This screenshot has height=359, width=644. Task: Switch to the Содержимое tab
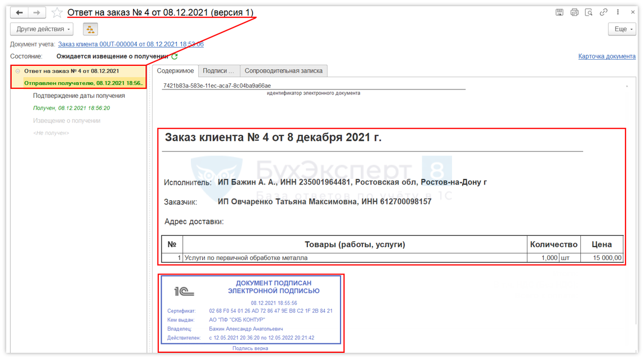pyautogui.click(x=176, y=71)
